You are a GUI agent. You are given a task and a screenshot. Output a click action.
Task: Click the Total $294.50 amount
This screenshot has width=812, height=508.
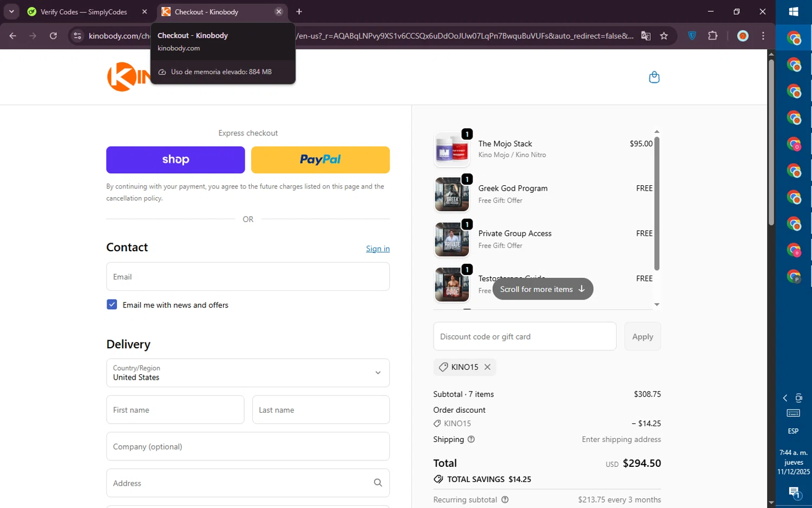click(641, 463)
